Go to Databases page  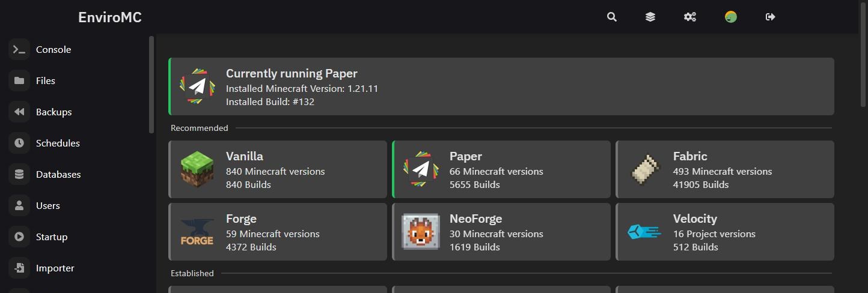click(x=58, y=174)
